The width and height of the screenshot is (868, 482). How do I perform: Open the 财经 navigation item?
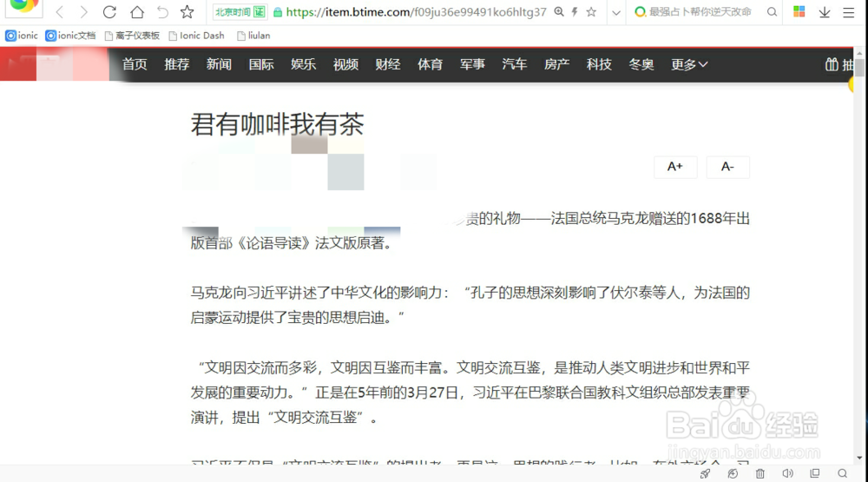point(387,64)
